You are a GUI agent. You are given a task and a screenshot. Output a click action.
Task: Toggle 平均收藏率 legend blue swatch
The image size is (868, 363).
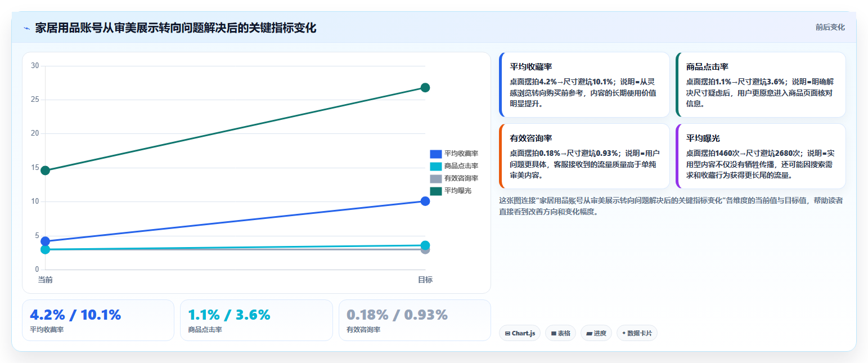coord(436,154)
